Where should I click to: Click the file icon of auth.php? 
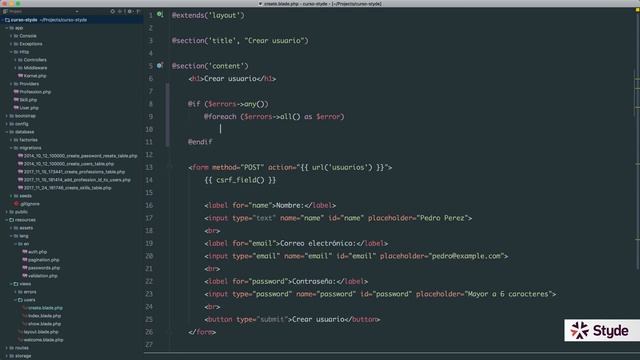(x=25, y=252)
